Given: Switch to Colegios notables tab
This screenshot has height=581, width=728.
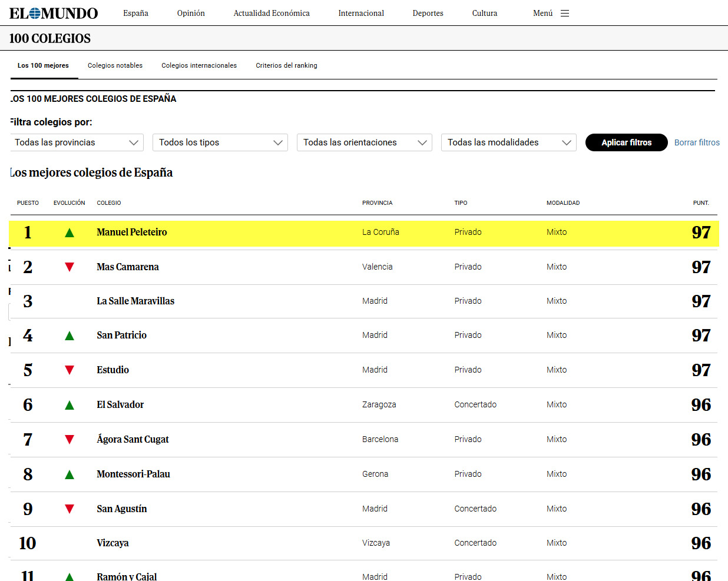Looking at the screenshot, I should [x=115, y=65].
